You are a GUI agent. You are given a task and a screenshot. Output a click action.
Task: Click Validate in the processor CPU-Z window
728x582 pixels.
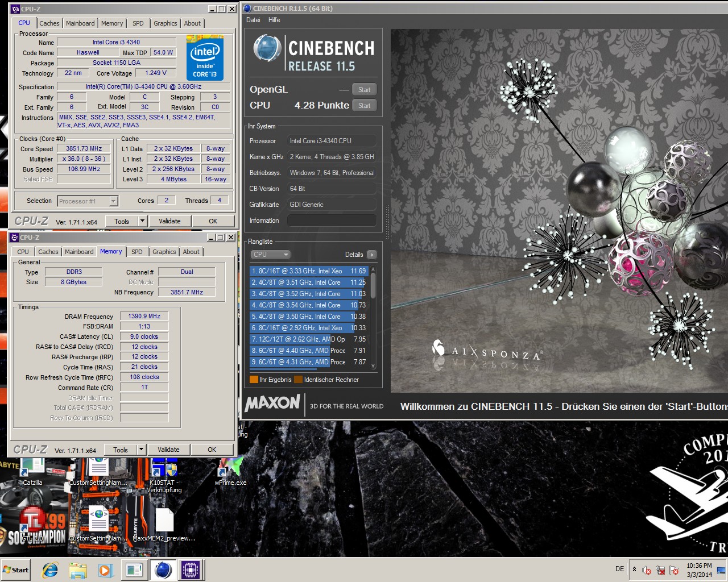pos(169,221)
